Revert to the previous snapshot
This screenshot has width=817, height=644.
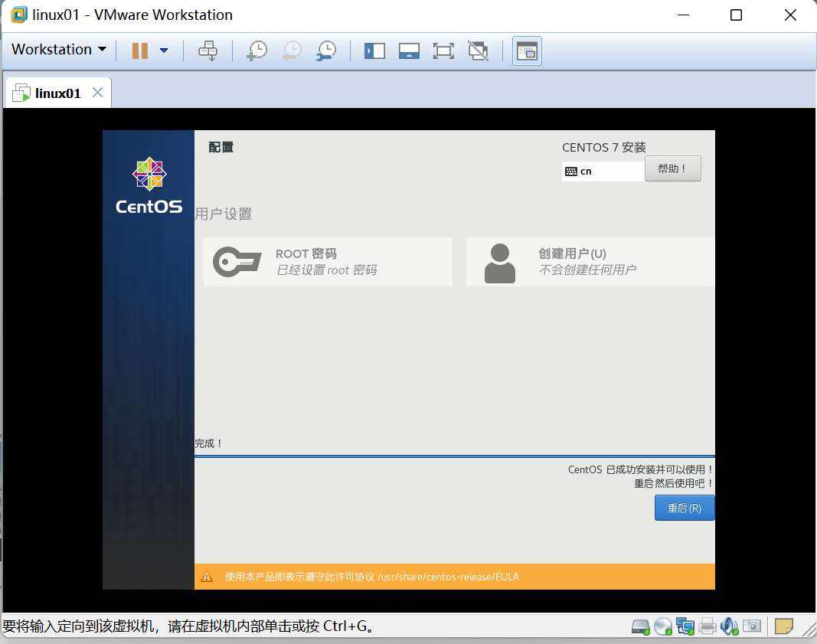292,51
